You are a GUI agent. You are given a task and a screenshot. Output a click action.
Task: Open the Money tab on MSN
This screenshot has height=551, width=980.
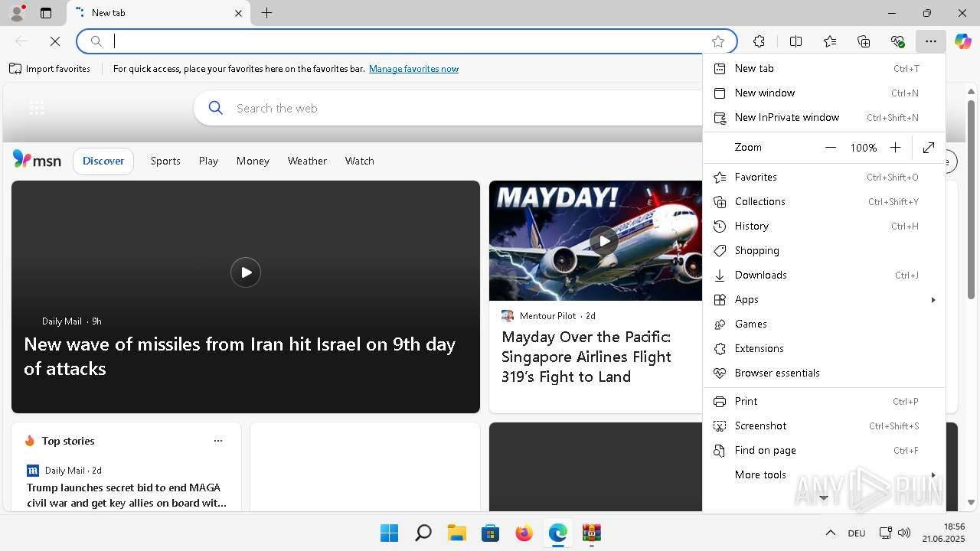coord(253,161)
